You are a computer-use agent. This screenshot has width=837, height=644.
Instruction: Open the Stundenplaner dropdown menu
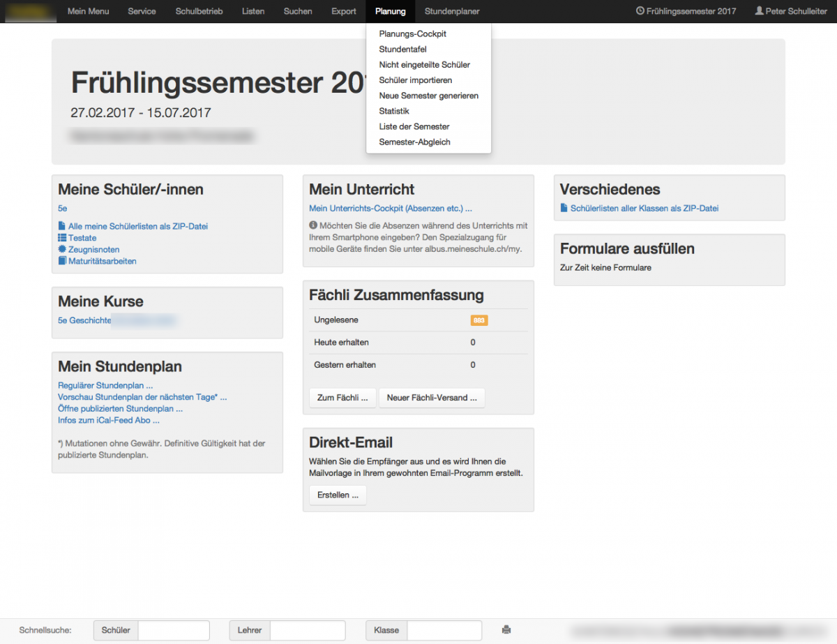(452, 11)
